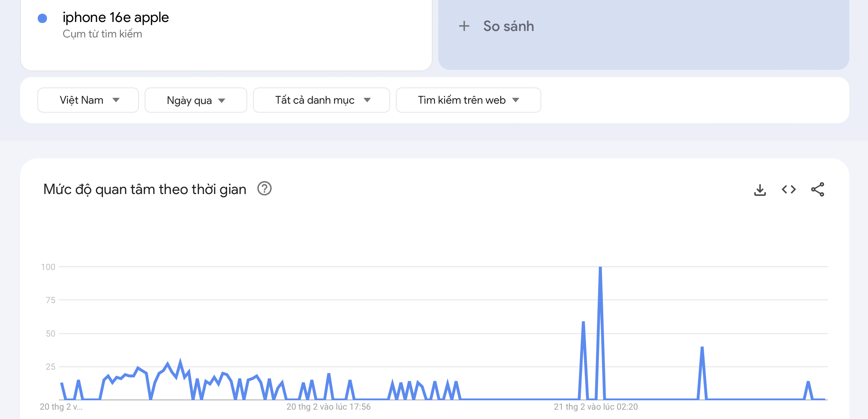Click the share chart icon
868x419 pixels.
pyautogui.click(x=818, y=189)
